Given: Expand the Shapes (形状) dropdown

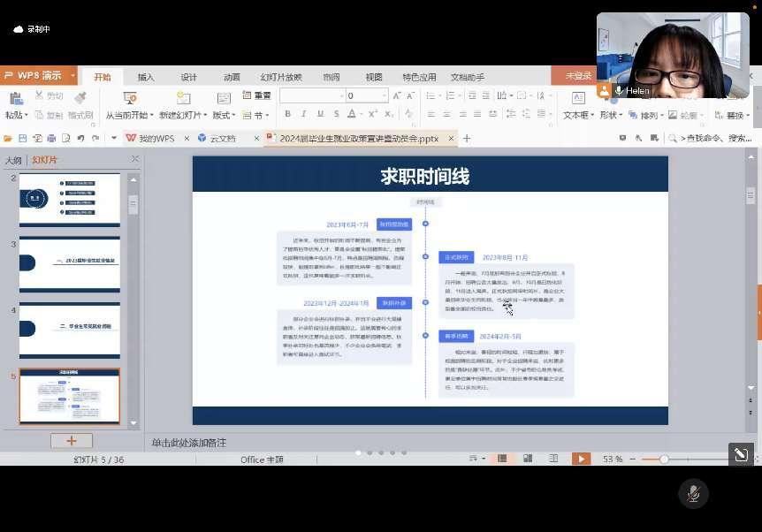Looking at the screenshot, I should coord(610,115).
